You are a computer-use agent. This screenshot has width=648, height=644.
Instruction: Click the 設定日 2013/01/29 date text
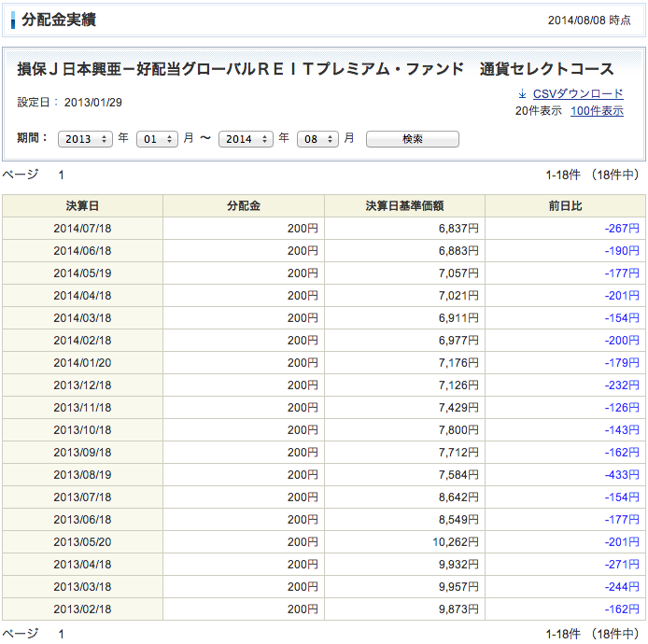click(69, 103)
